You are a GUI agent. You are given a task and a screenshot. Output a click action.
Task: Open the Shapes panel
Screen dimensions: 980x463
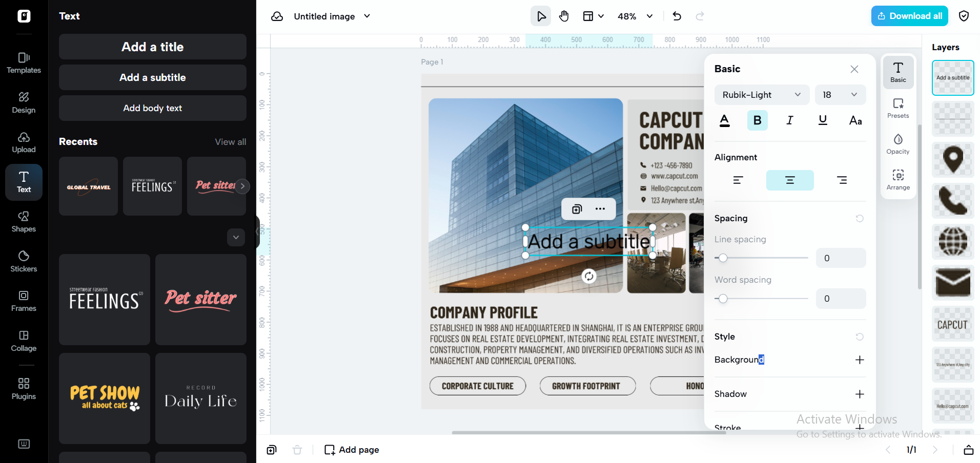pyautogui.click(x=24, y=222)
